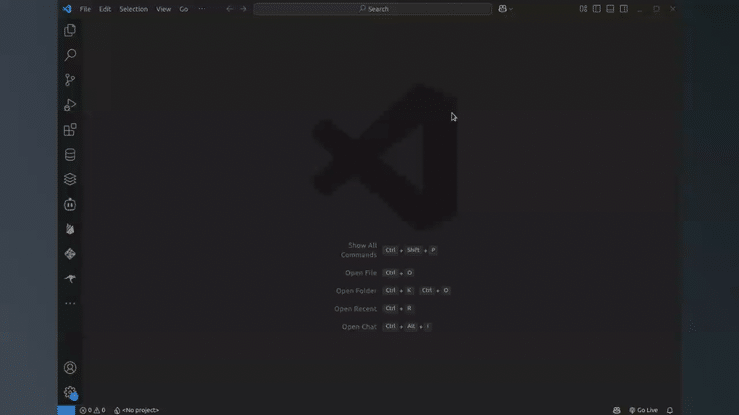Open the Search view in activity bar
This screenshot has width=739, height=415.
click(x=70, y=56)
